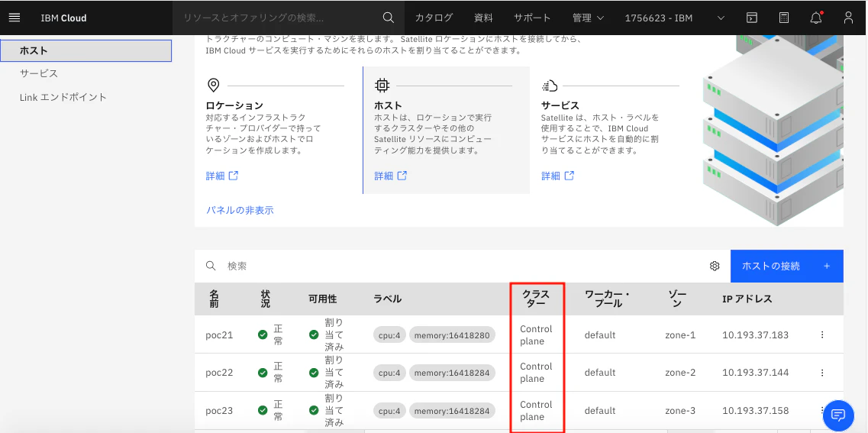Screen dimensions: 868x433
Task: Click host name poc23
Action: [218, 411]
